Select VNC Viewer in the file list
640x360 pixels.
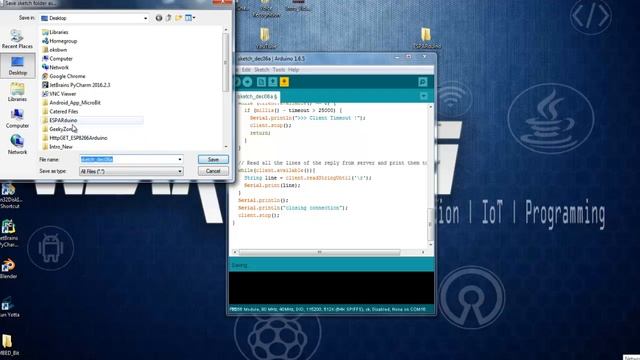59,94
